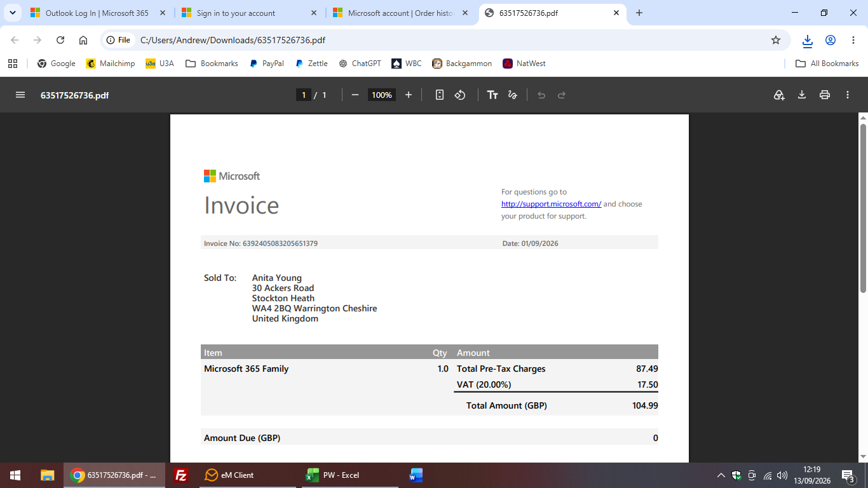Click the undo icon in PDF toolbar
868x488 pixels.
(x=541, y=95)
